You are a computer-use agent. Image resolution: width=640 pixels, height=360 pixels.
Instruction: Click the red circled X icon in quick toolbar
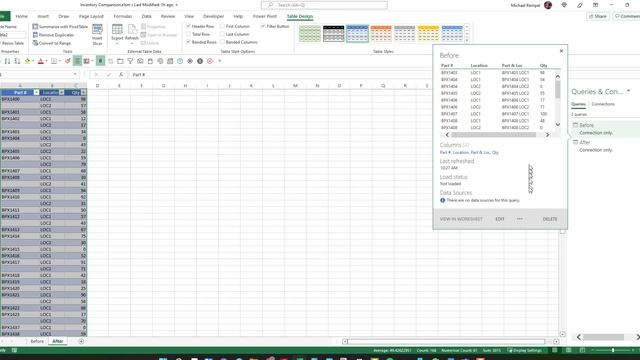[210, 61]
